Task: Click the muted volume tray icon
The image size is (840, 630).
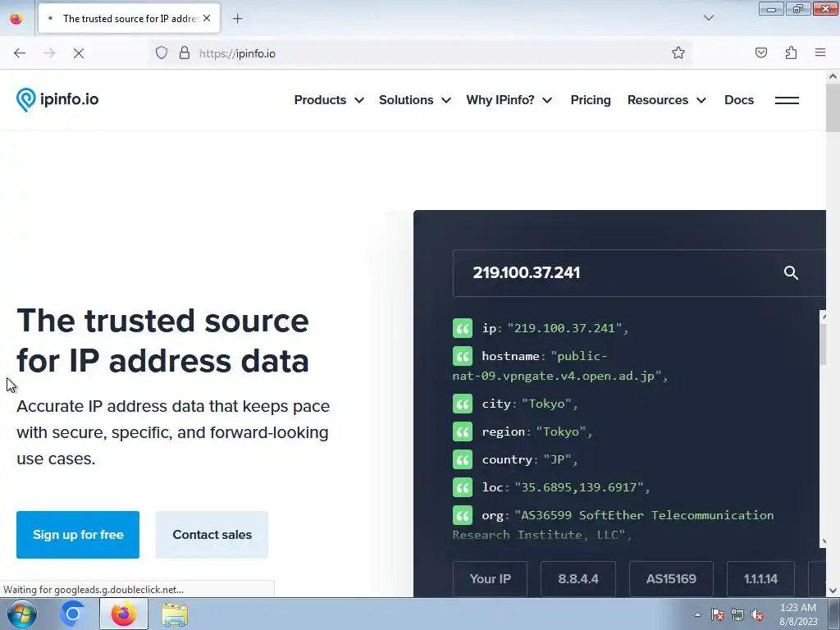Action: 757,614
